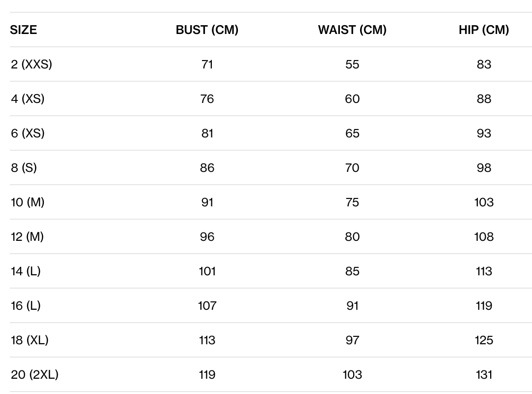Click bust value 71 for size 2
This screenshot has width=532, height=394.
point(207,65)
